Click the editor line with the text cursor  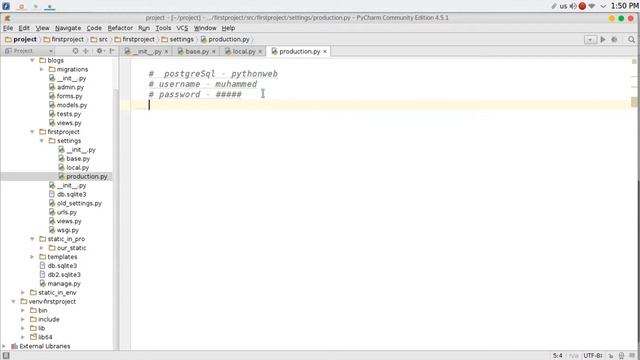[380, 105]
